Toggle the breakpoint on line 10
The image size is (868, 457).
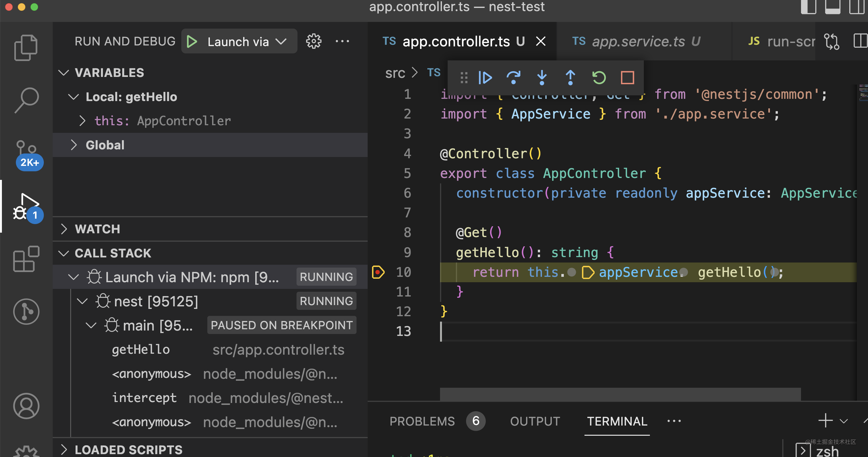click(378, 272)
